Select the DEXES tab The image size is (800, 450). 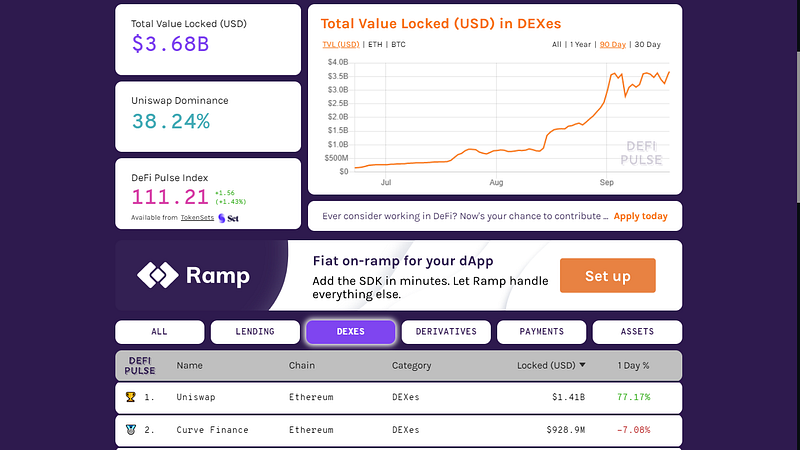351,332
